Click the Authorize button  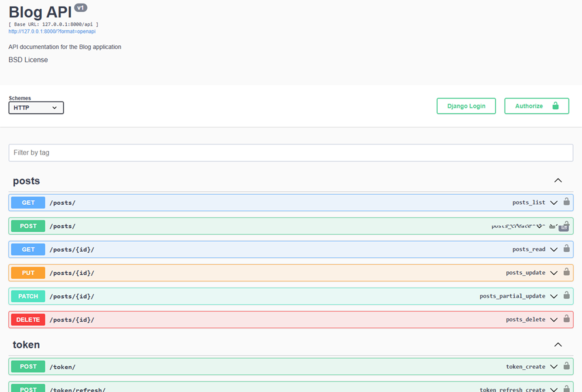(536, 106)
